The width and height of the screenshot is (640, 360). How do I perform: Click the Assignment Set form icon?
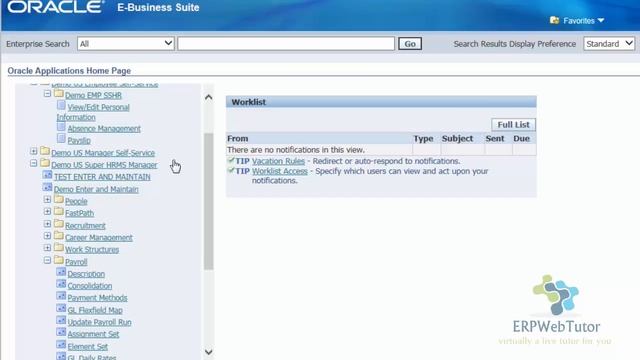[61, 332]
